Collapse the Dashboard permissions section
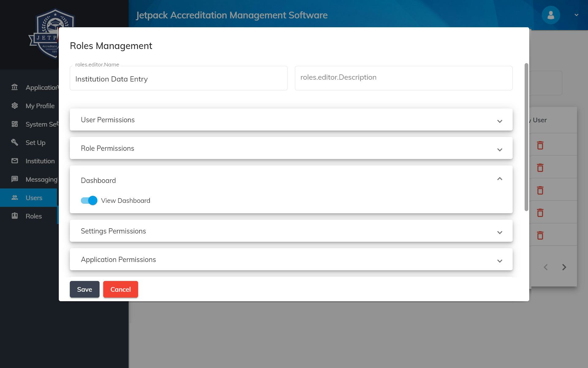Screen dimensions: 588x368 pyautogui.click(x=500, y=178)
